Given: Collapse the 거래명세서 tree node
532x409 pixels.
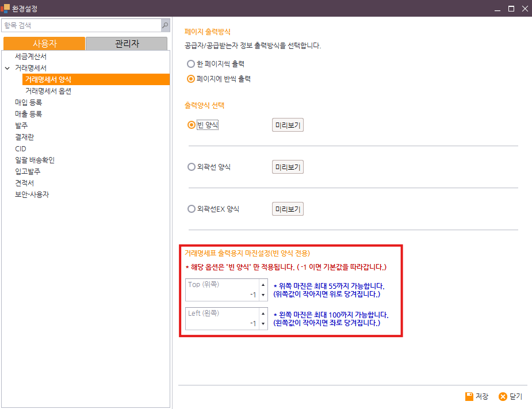Looking at the screenshot, I should (x=7, y=68).
